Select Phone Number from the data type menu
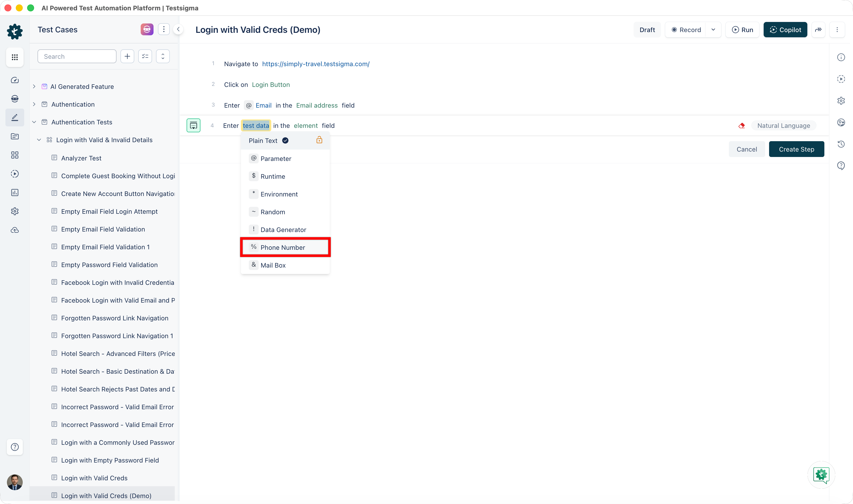The height and width of the screenshot is (504, 853). tap(283, 247)
